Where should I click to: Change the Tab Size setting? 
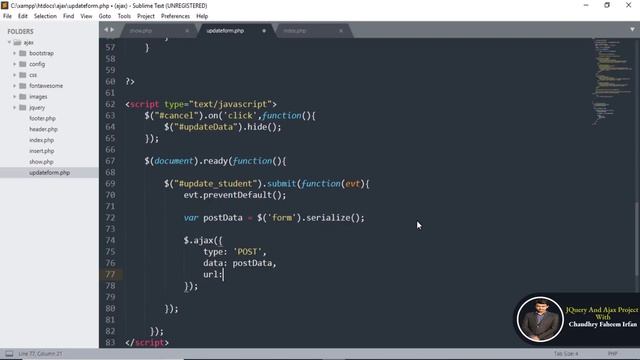point(566,353)
